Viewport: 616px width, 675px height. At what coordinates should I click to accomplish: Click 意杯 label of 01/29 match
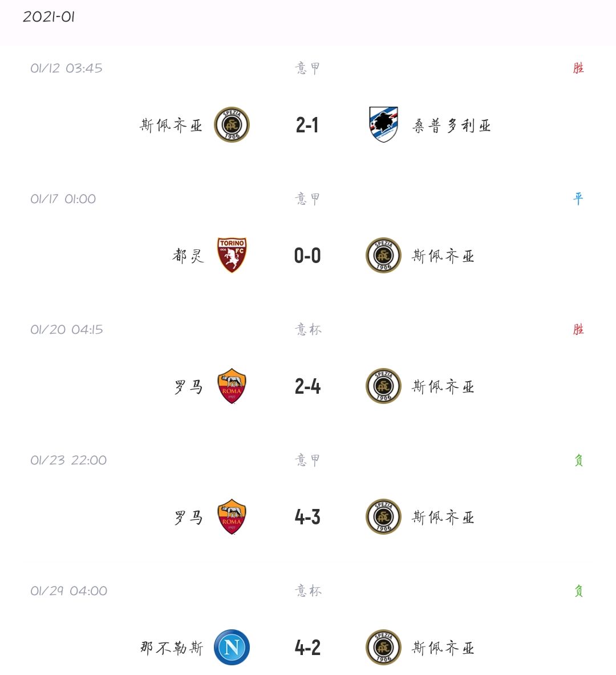coord(308,591)
